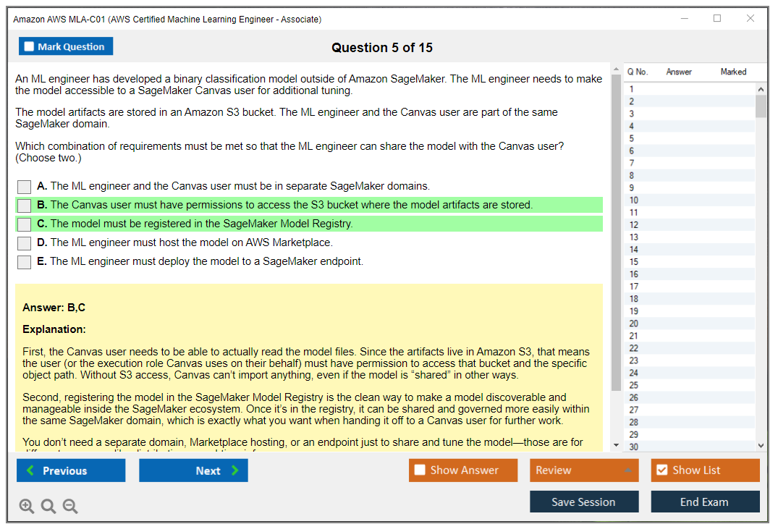Screen dimensions: 778x532
Task: Click the zoom-in magnifier icon
Action: pyautogui.click(x=27, y=506)
